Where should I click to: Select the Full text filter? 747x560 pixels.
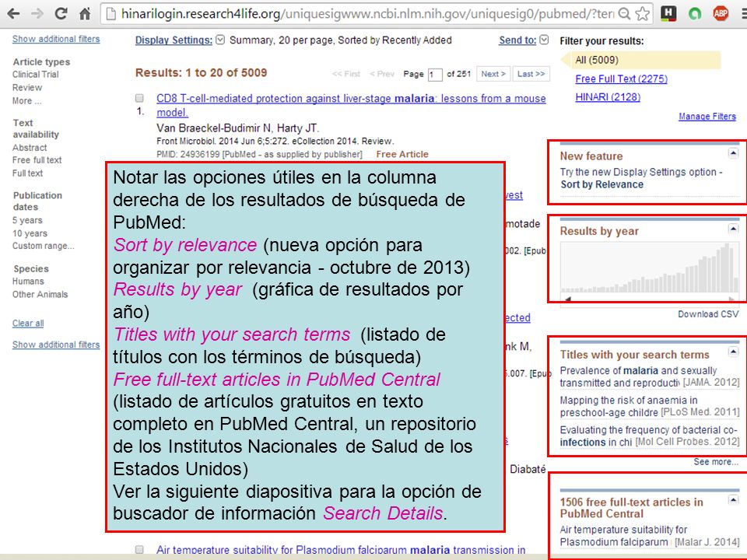(28, 173)
